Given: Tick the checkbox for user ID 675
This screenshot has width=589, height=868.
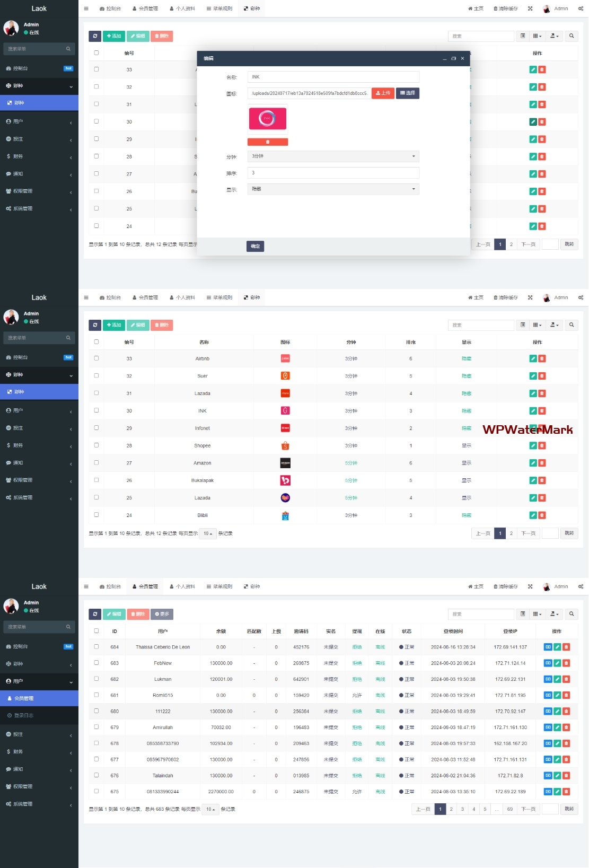Looking at the screenshot, I should point(96,791).
